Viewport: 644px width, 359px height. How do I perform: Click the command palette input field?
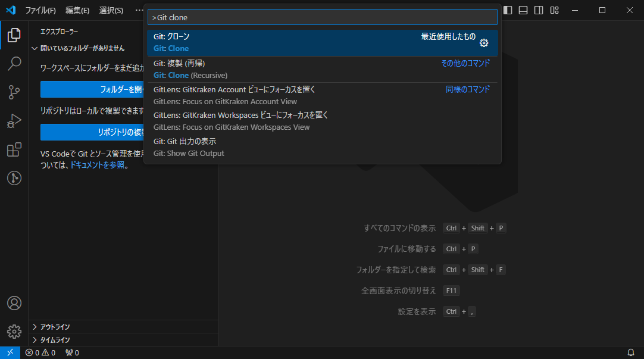point(323,18)
